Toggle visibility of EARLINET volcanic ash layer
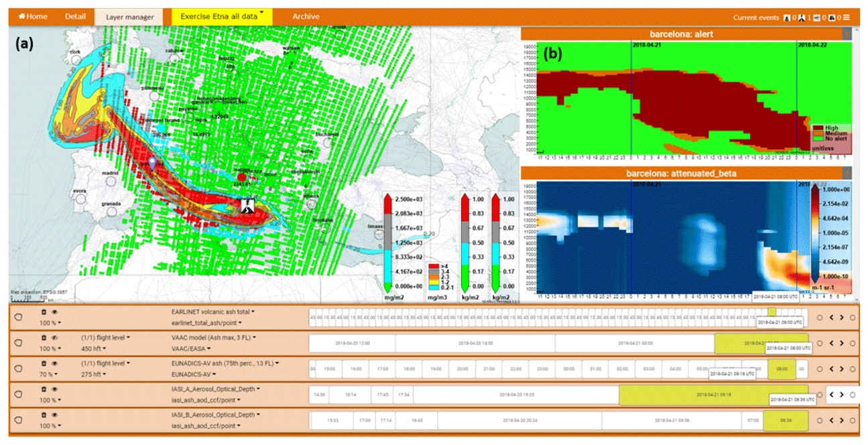This screenshot has height=445, width=868. click(x=54, y=312)
